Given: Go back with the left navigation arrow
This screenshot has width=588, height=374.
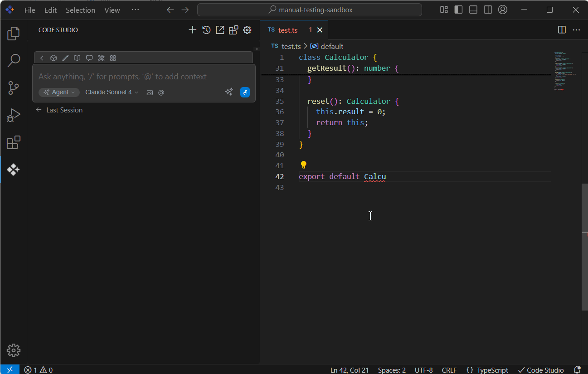Looking at the screenshot, I should (x=170, y=10).
